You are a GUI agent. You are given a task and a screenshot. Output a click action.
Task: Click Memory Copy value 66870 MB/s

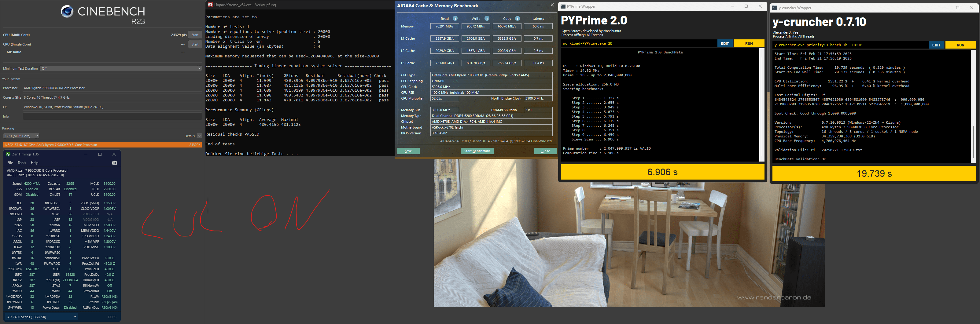coord(507,26)
